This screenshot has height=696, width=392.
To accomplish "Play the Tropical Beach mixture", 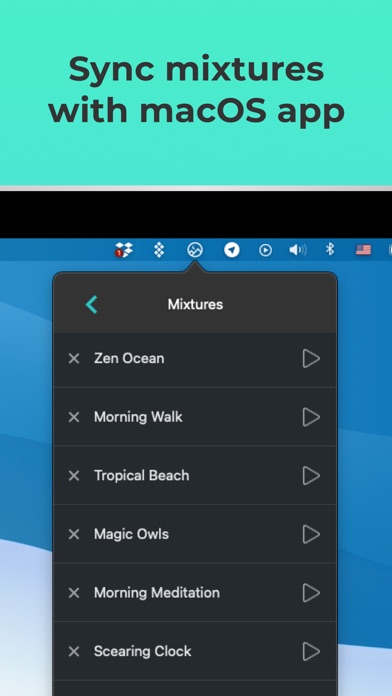I will coord(311,475).
